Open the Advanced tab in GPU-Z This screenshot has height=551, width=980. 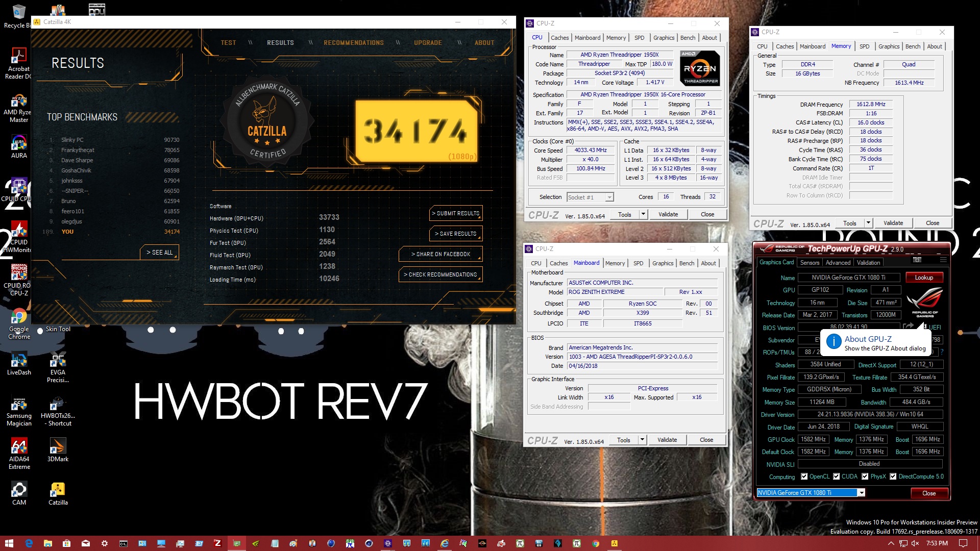pyautogui.click(x=838, y=263)
